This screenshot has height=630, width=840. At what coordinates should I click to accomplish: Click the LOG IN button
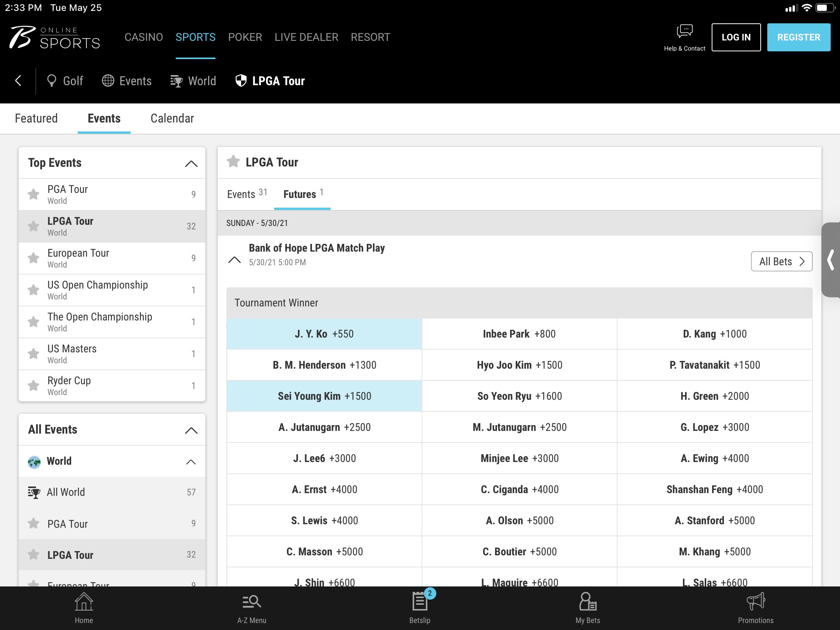736,37
